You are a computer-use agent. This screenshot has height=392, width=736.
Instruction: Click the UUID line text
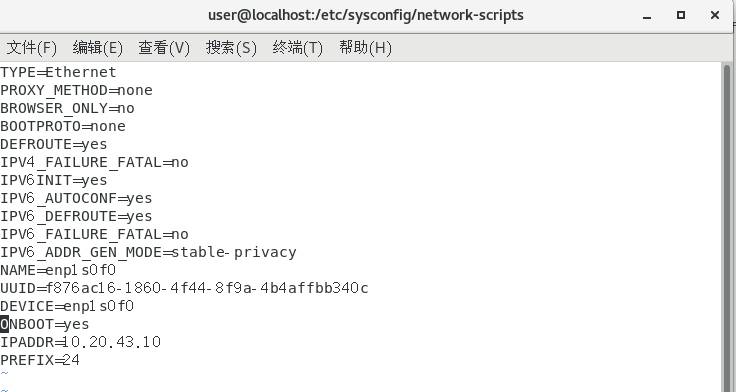pyautogui.click(x=184, y=288)
